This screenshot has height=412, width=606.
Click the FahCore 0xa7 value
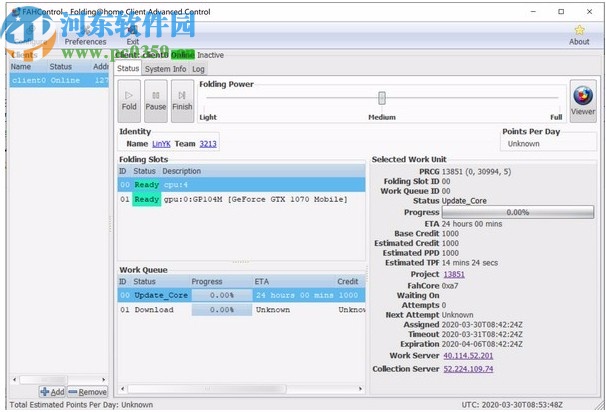(x=450, y=286)
